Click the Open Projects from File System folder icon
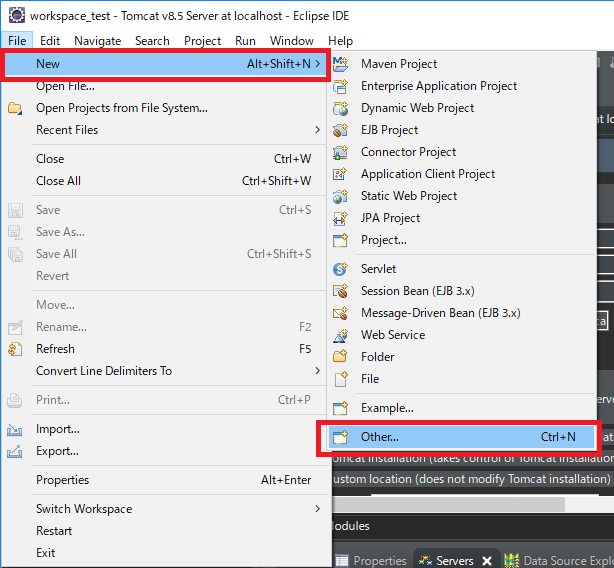Image resolution: width=614 pixels, height=568 pixels. coord(15,108)
